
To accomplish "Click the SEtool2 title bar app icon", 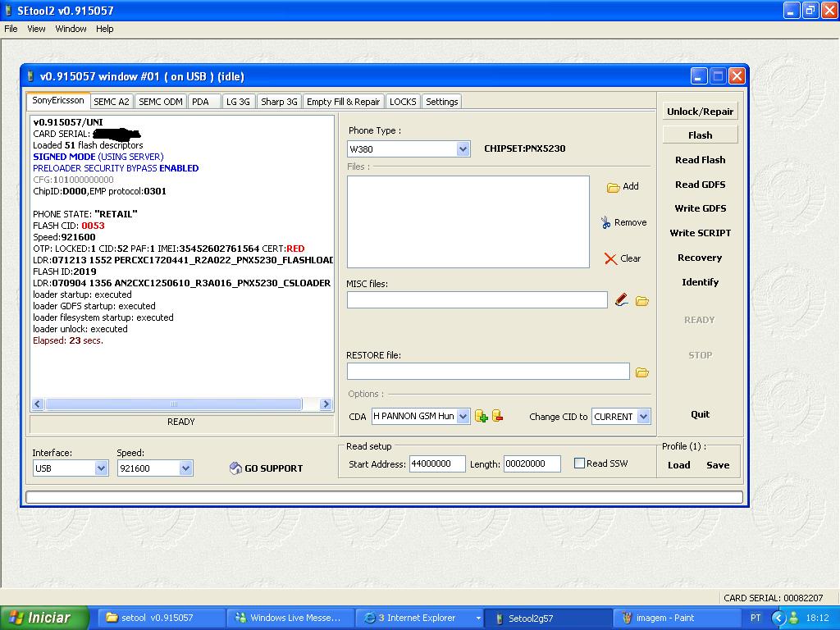I will (8, 10).
